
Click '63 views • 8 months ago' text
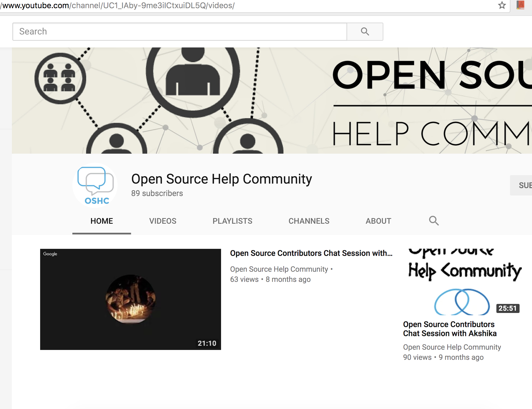[x=270, y=279]
